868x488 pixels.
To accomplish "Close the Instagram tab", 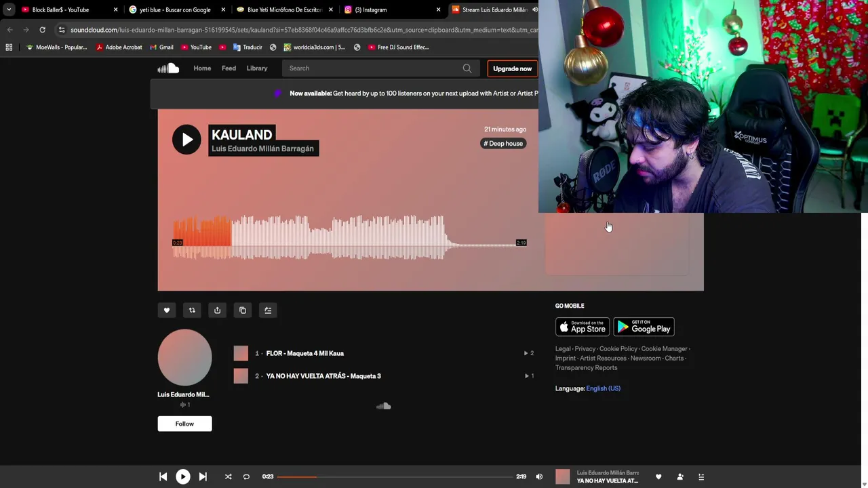I will [x=438, y=9].
